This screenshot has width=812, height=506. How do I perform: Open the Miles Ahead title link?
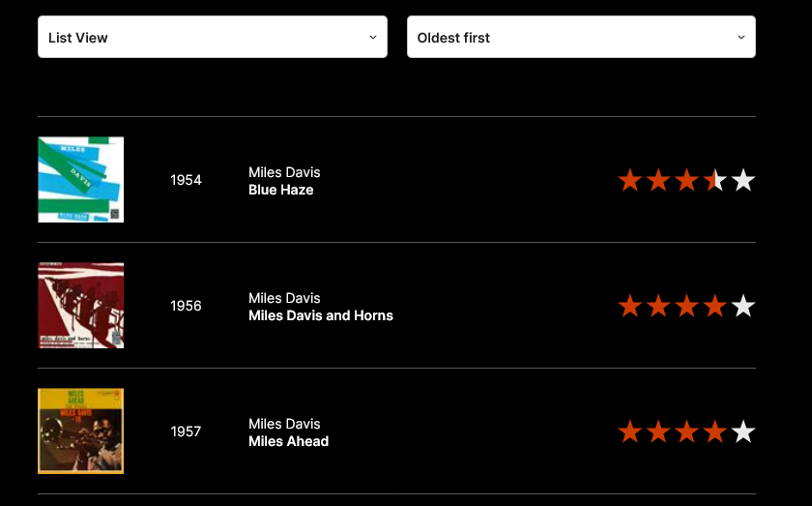tap(289, 441)
